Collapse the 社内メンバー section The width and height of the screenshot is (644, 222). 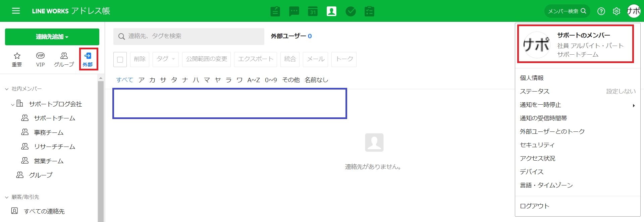click(7, 89)
